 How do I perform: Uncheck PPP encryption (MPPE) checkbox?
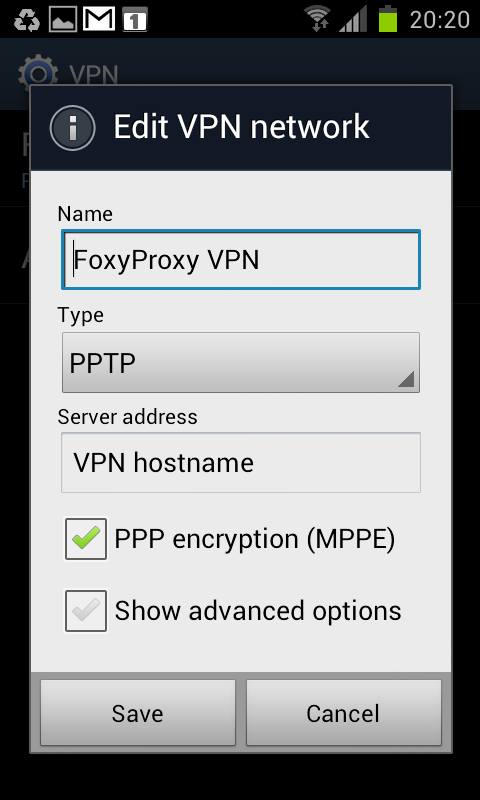click(86, 539)
